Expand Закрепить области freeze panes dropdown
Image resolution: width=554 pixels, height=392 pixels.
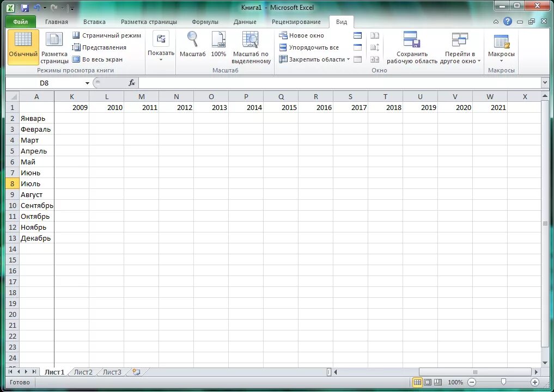314,59
